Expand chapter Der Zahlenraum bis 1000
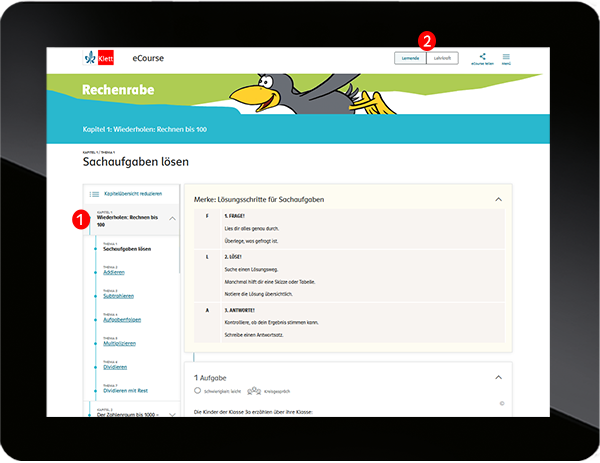 [x=173, y=415]
